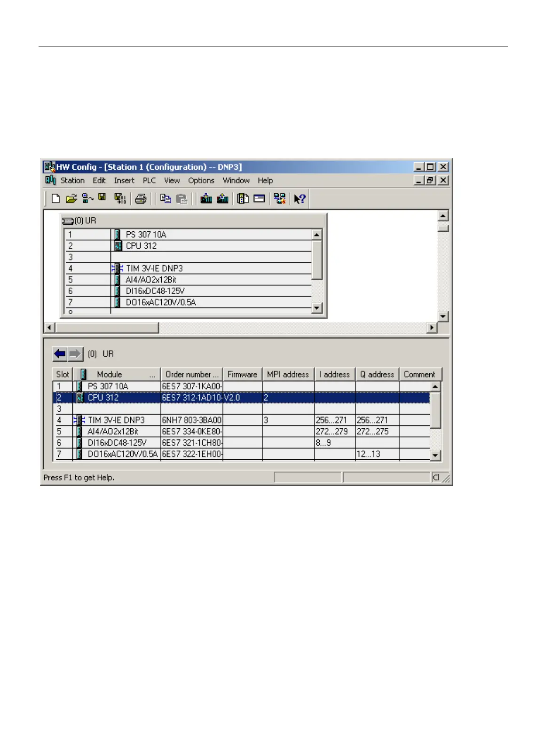Restore the inner document window
This screenshot has height=746, width=560.
(430, 181)
